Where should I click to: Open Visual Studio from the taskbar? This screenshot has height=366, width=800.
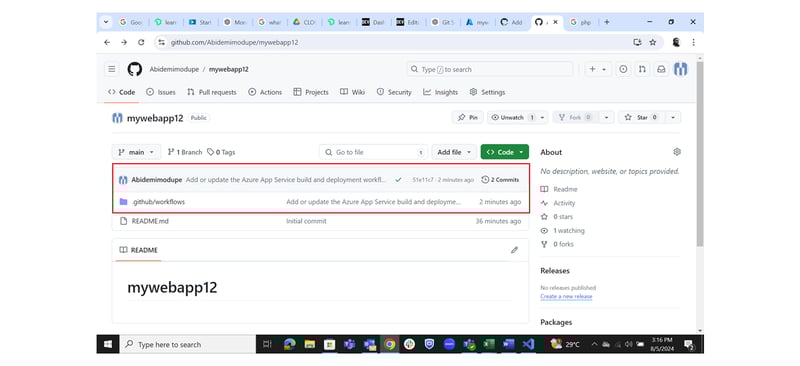(x=528, y=345)
